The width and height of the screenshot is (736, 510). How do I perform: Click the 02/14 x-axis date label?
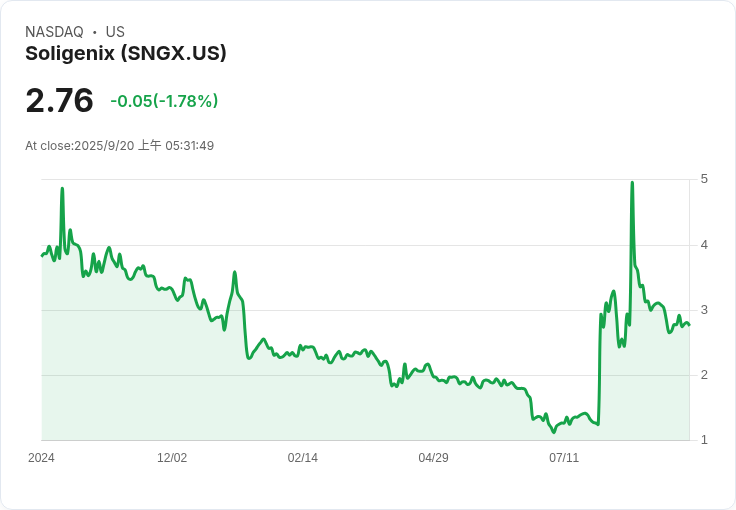(303, 457)
